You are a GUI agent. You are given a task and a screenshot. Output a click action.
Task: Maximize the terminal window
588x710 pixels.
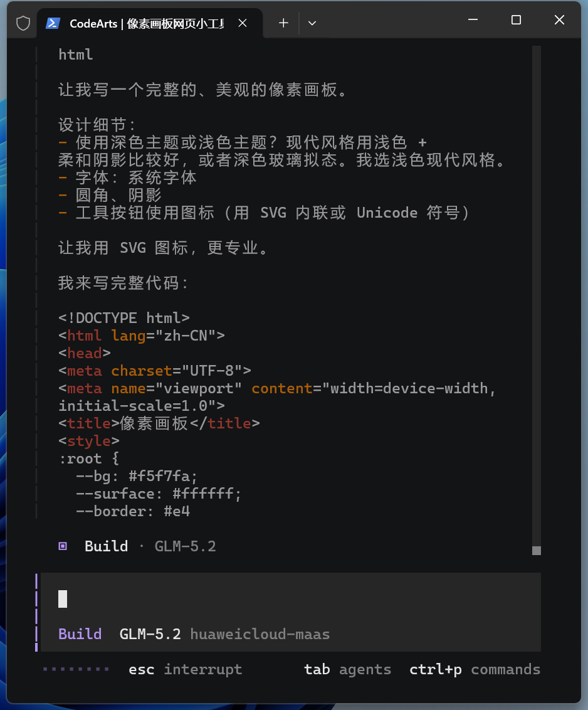click(516, 20)
